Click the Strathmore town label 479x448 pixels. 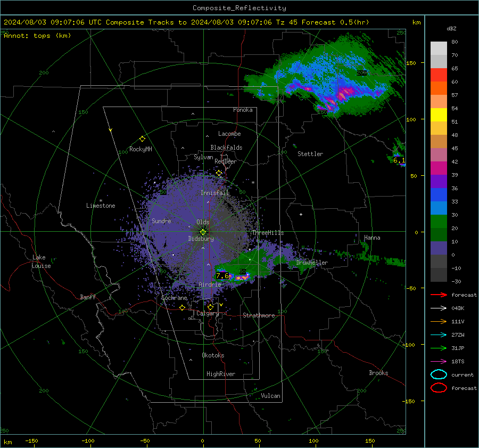pyautogui.click(x=259, y=315)
